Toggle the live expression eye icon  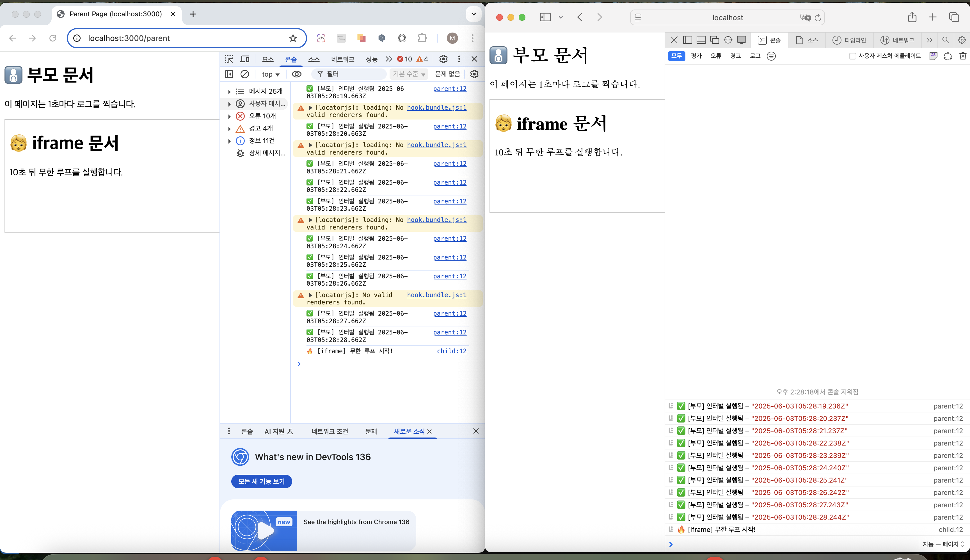click(x=296, y=74)
